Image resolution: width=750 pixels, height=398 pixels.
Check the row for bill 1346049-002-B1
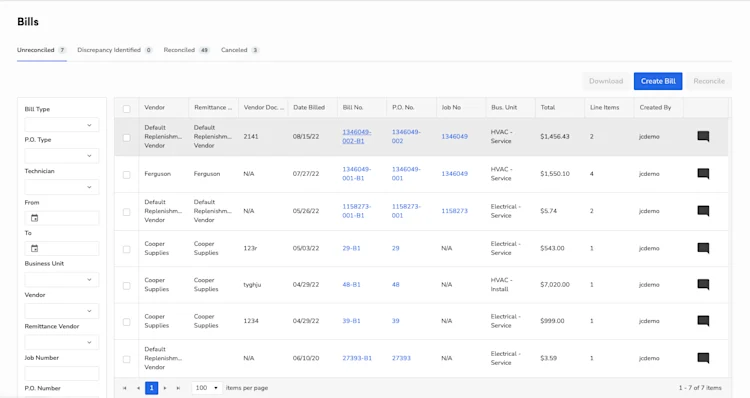point(127,138)
